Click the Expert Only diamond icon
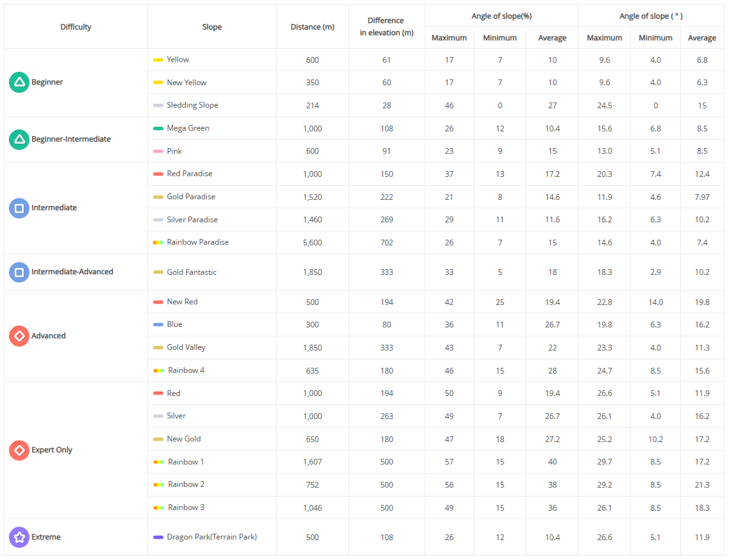Screen dimensions: 729x560 coord(19,450)
